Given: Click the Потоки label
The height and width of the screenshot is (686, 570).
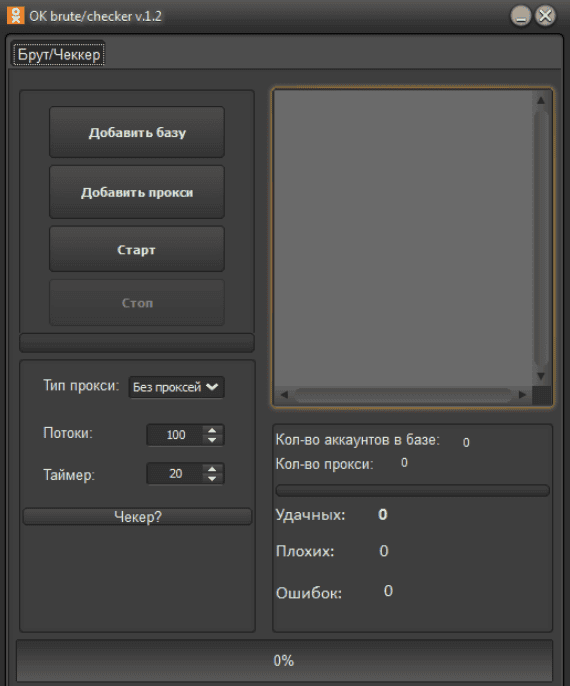Looking at the screenshot, I should (x=68, y=433).
